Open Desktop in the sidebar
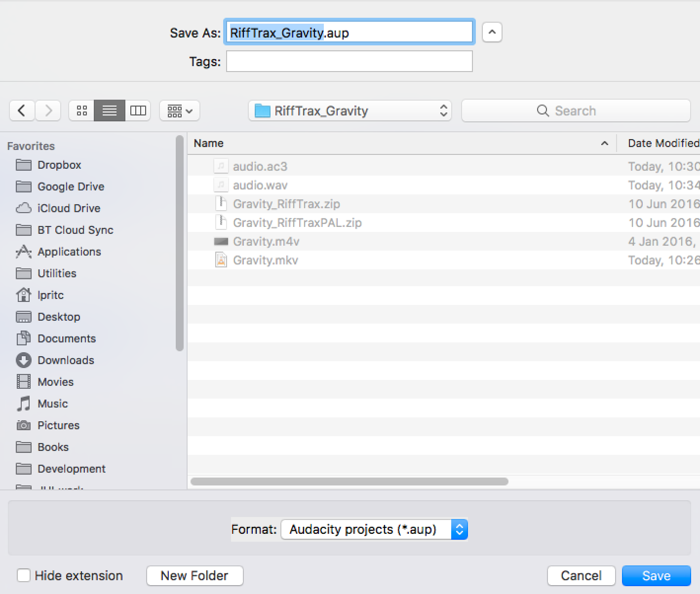This screenshot has height=594, width=700. pyautogui.click(x=59, y=317)
